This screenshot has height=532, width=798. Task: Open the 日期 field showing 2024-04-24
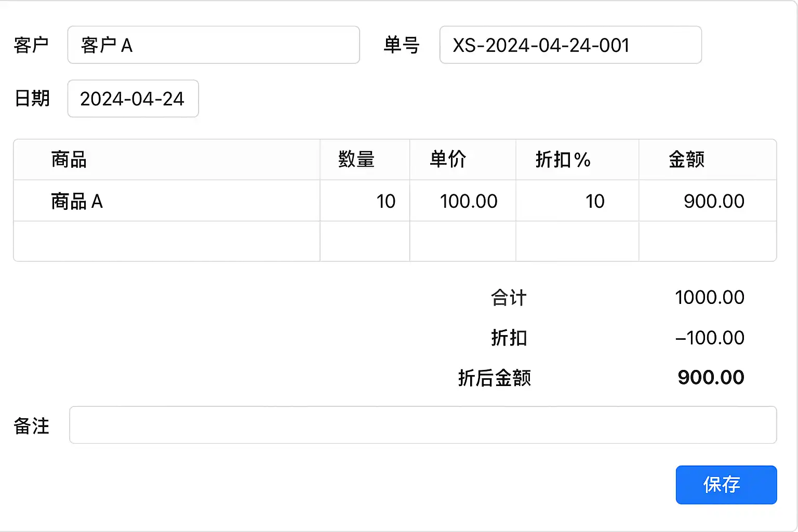pos(133,99)
